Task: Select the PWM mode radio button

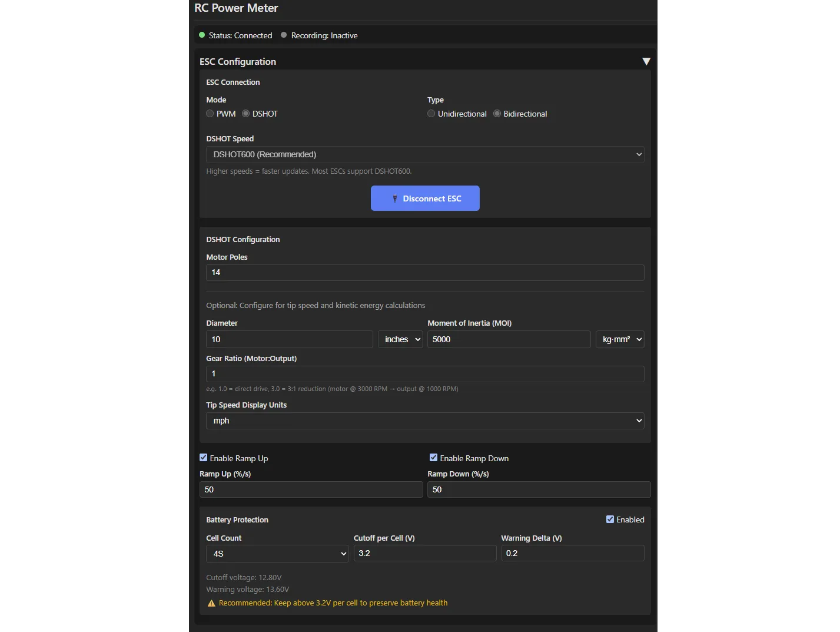Action: point(210,114)
